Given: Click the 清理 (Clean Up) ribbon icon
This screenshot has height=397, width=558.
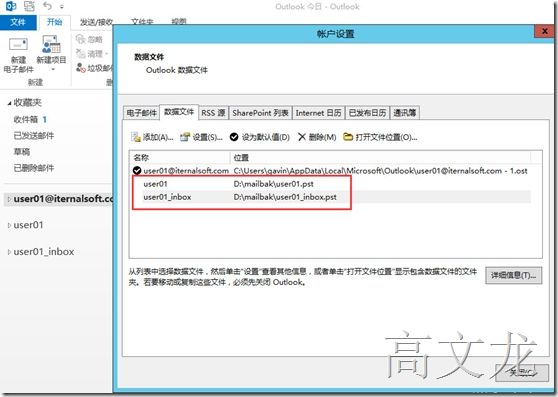Looking at the screenshot, I should [81, 54].
